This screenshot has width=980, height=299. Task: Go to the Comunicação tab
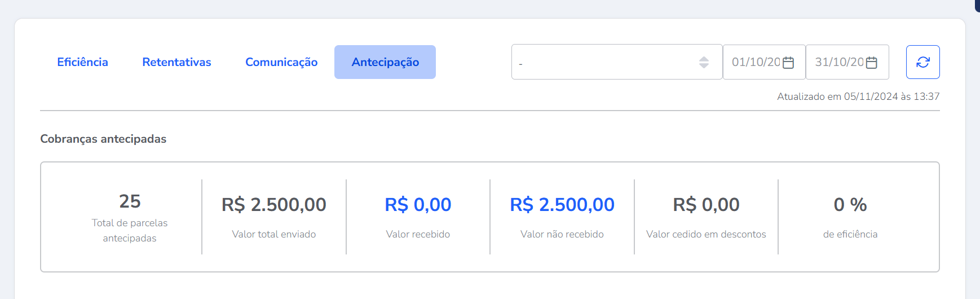pos(281,62)
